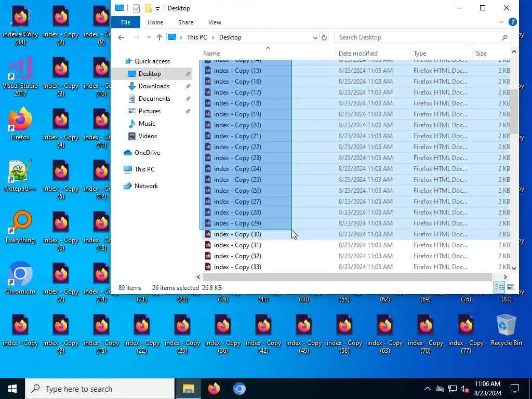The image size is (532, 399).
Task: Select the Recycle Bin desktop icon
Action: 506,330
